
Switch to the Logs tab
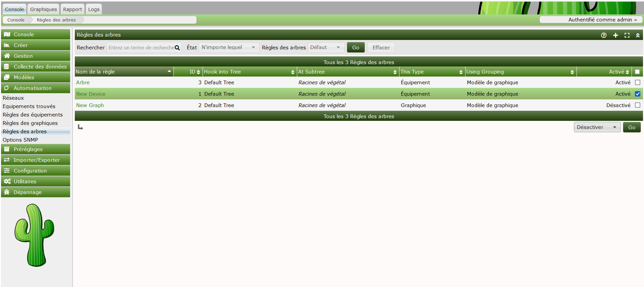coord(94,9)
